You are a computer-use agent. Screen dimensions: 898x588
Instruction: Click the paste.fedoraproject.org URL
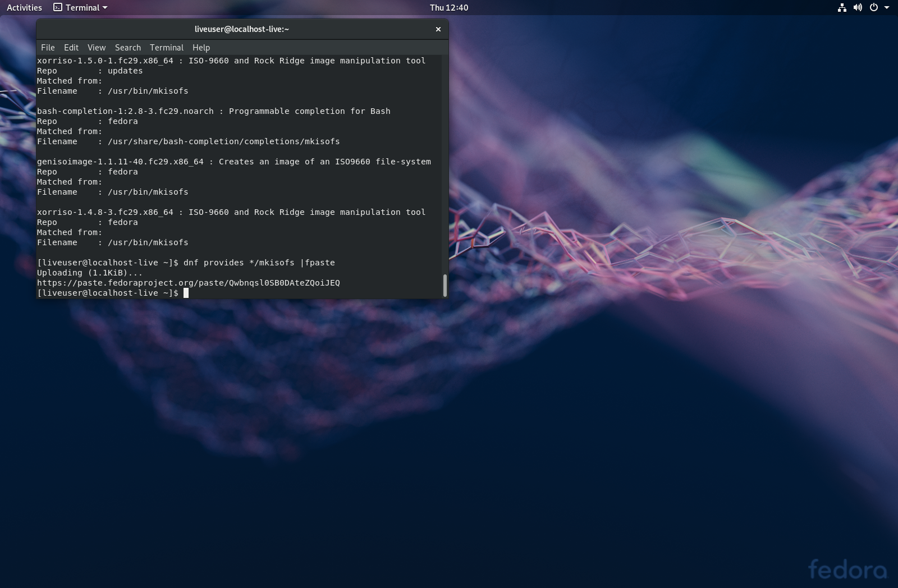[x=189, y=283]
